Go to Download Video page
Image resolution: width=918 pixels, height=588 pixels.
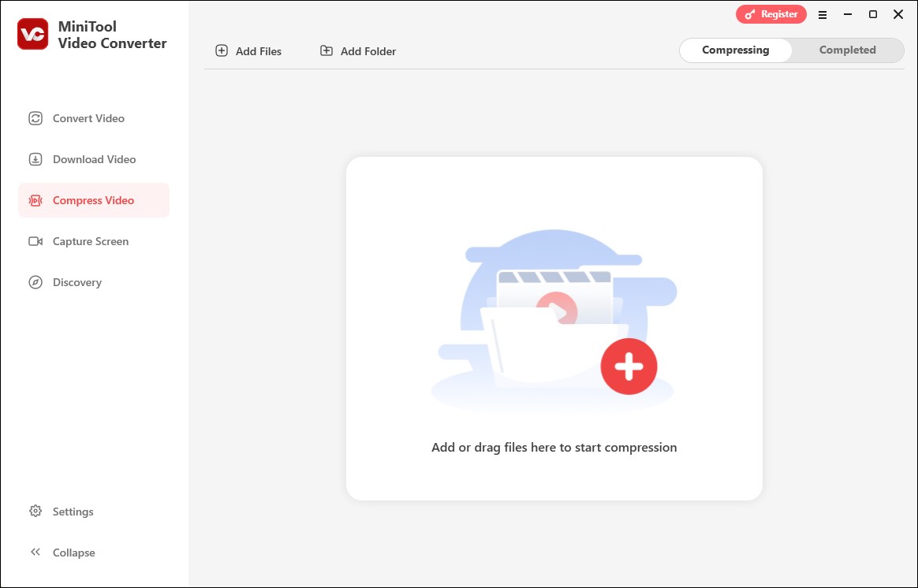click(x=95, y=159)
